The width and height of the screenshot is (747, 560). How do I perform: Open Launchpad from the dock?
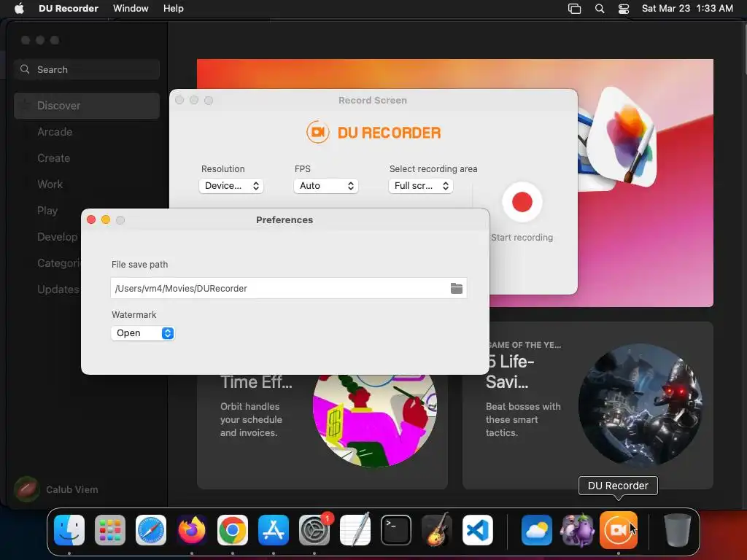(110, 529)
